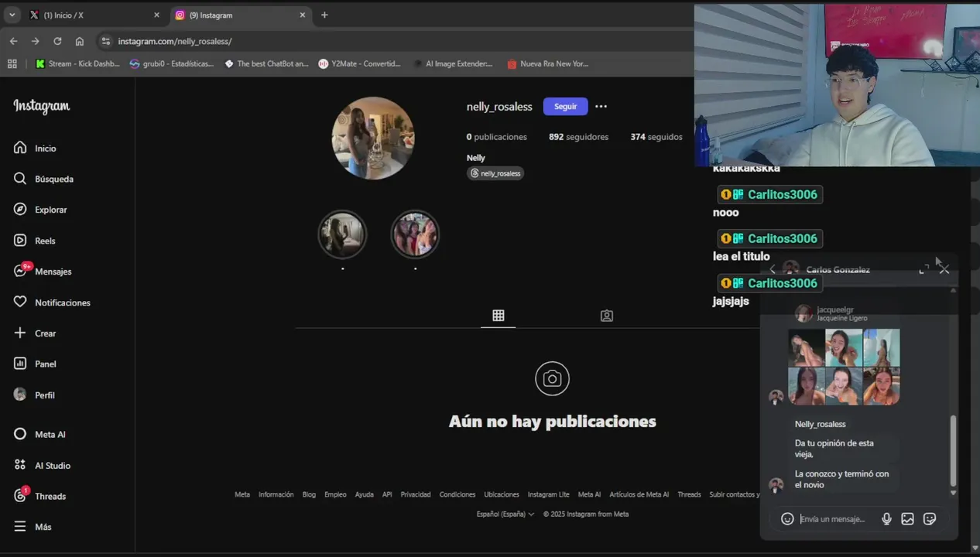Open jacqueelgr shared profile preview
Viewport: 980px width, 557px height.
[844, 355]
